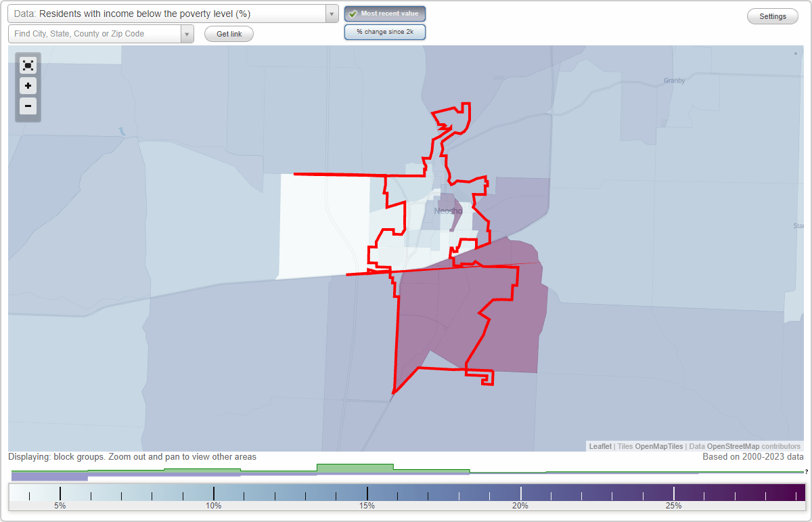This screenshot has height=522, width=812.
Task: Switch to percent change since 2000 mode
Action: coord(384,31)
